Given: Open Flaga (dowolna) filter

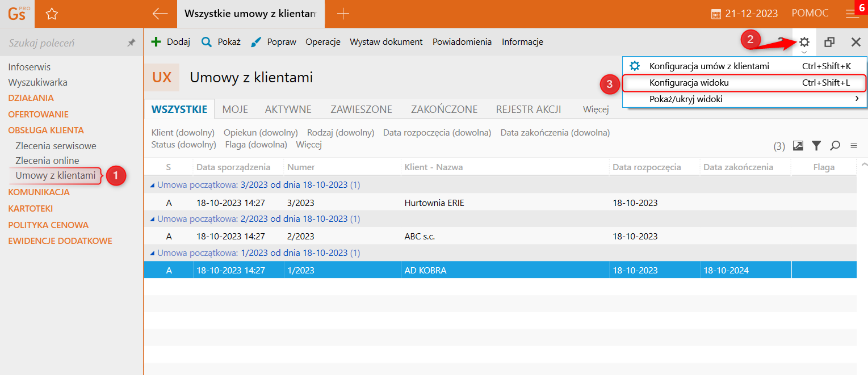Looking at the screenshot, I should [x=256, y=145].
